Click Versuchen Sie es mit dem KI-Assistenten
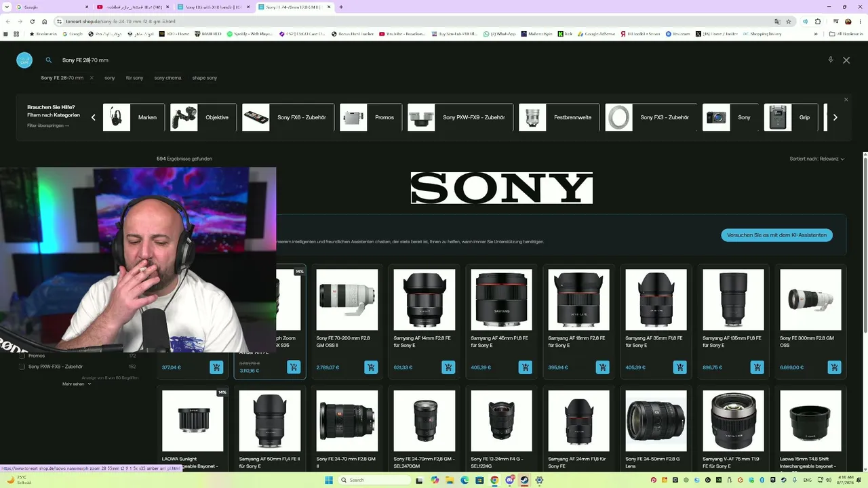Screen dimensions: 868x488 [776, 235]
